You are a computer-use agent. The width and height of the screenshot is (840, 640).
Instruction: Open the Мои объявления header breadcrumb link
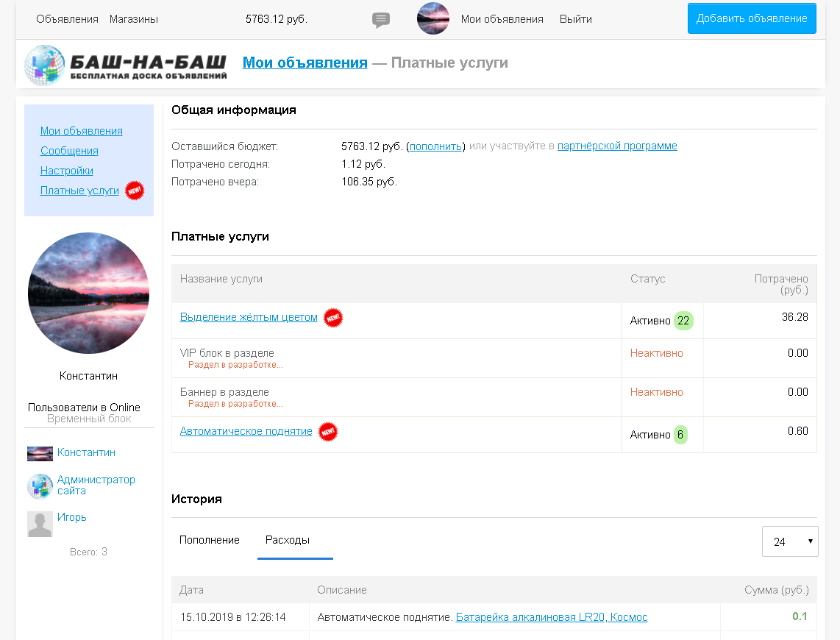click(x=305, y=63)
